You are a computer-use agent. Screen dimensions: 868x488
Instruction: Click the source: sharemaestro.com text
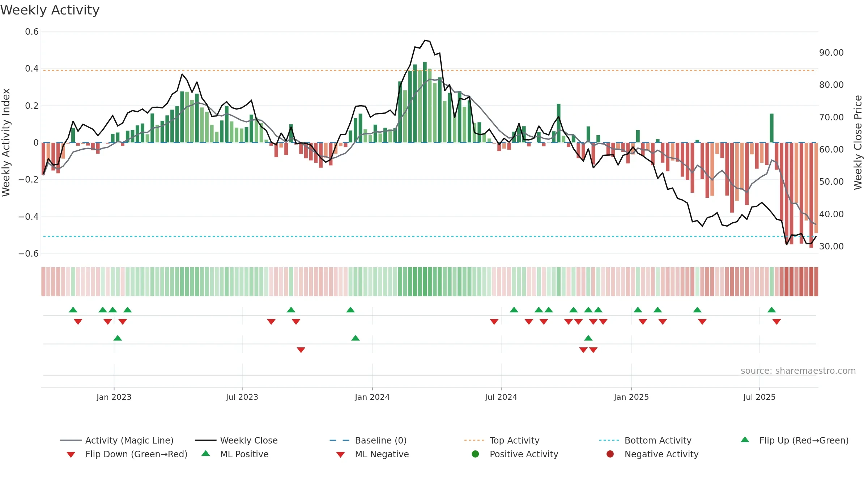coord(798,371)
